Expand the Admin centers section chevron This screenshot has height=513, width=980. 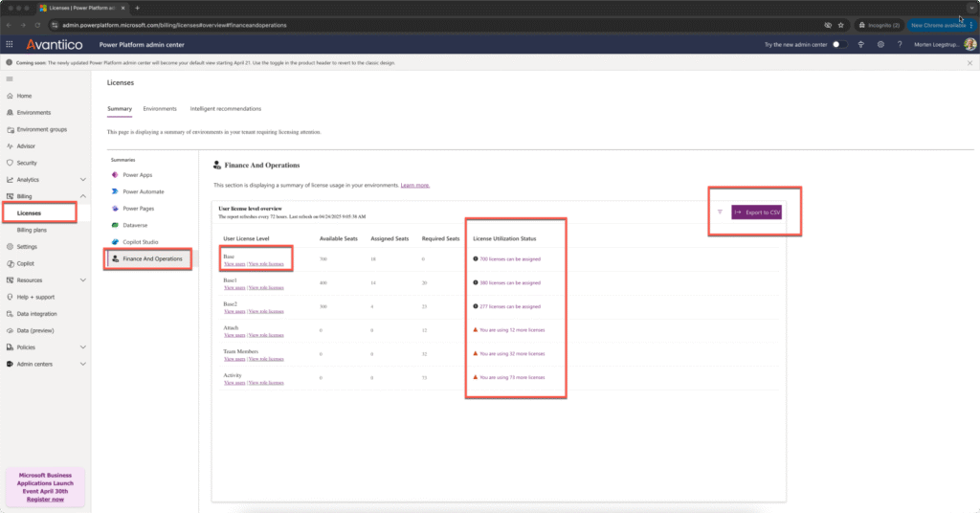point(83,365)
